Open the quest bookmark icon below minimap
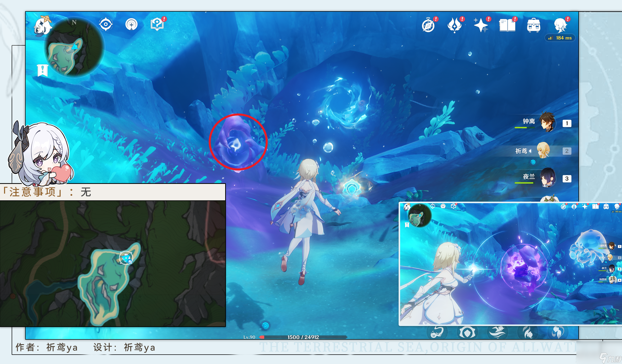Screen dimensions: 622x364 pyautogui.click(x=43, y=70)
